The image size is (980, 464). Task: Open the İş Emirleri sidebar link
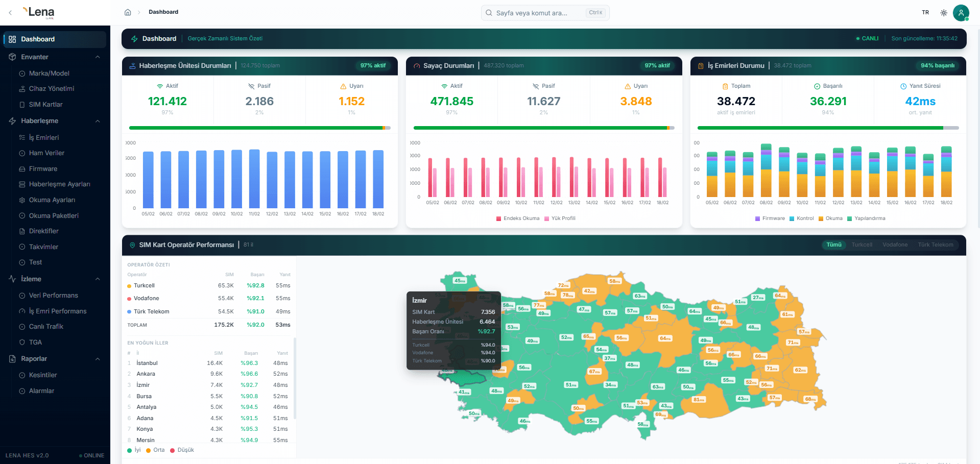[43, 138]
